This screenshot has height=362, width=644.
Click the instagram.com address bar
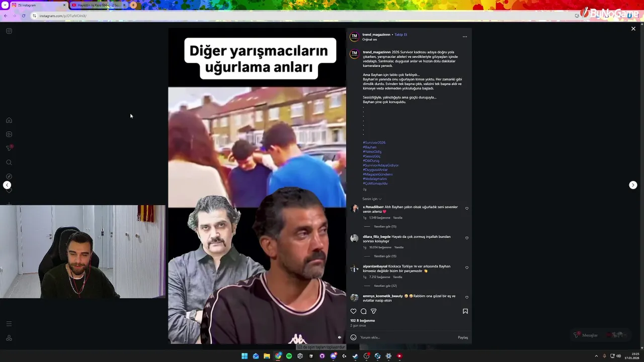[x=302, y=16]
